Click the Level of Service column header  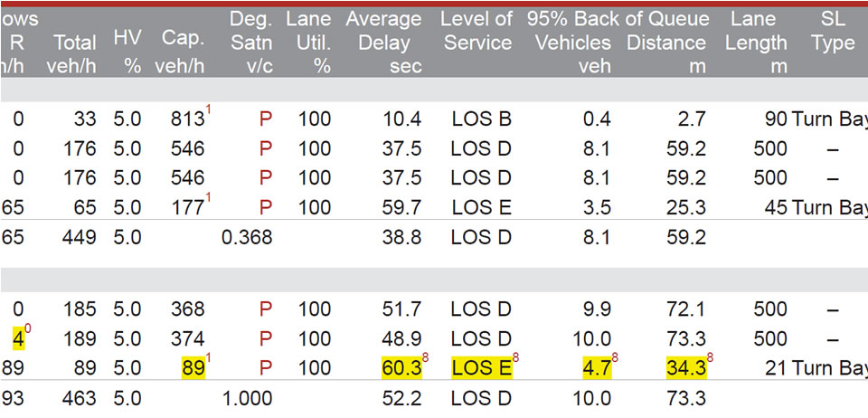click(x=476, y=31)
